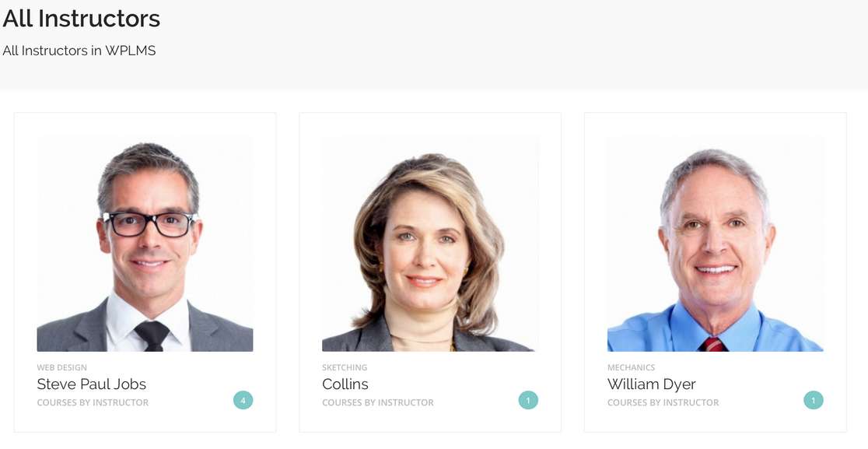868x449 pixels.
Task: Open Steve Paul Jobs' profile photo
Action: pos(145,244)
